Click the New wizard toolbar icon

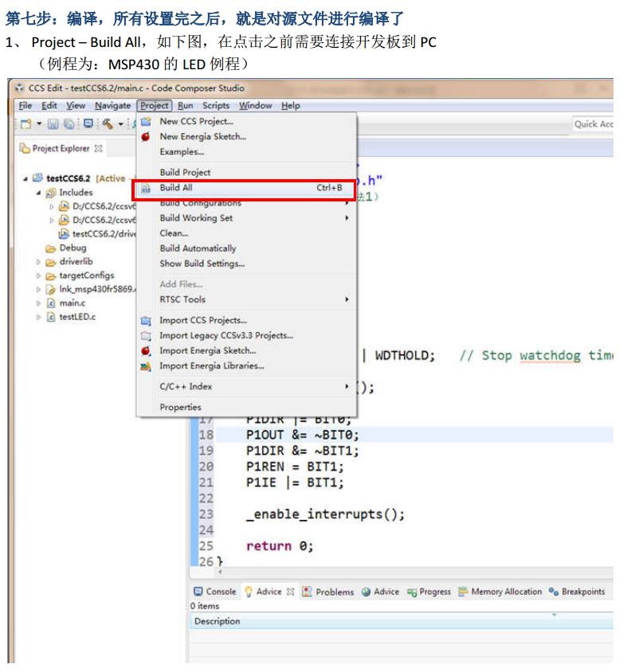point(25,124)
